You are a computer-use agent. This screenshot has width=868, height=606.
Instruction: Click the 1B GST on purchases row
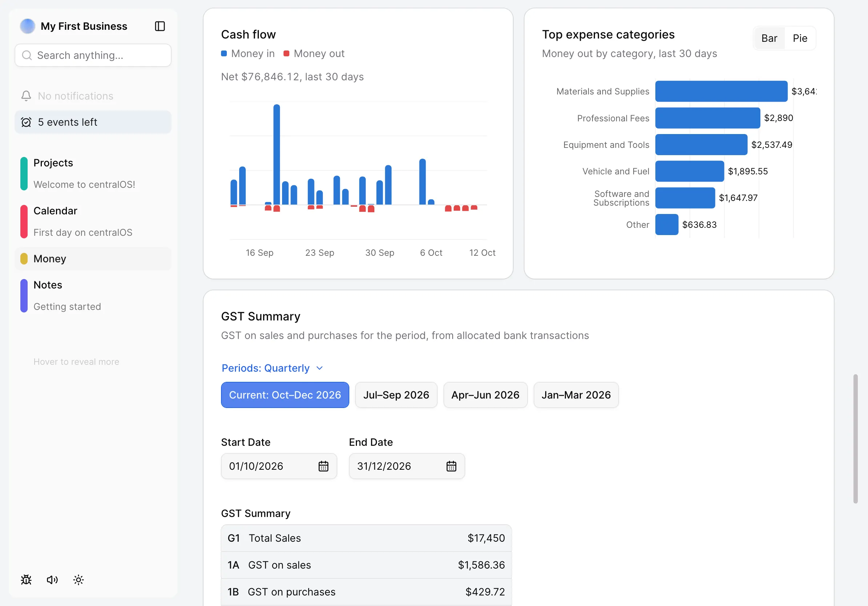click(366, 591)
